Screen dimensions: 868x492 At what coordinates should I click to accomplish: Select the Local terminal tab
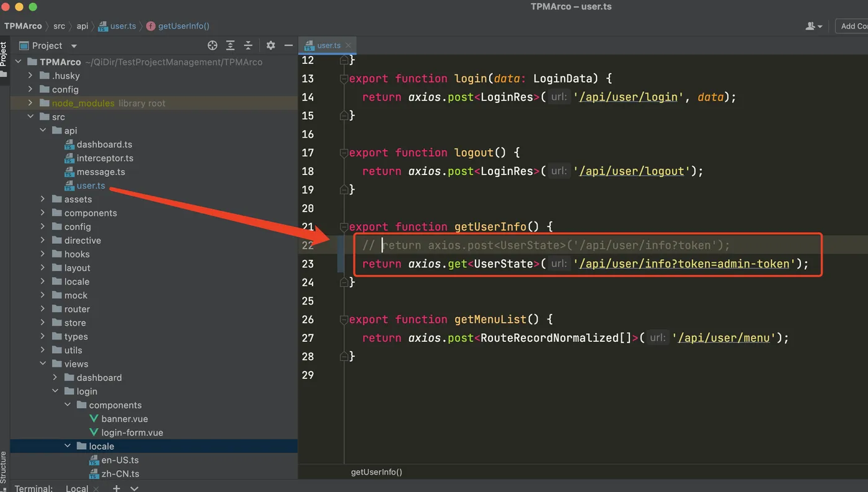[x=77, y=488]
